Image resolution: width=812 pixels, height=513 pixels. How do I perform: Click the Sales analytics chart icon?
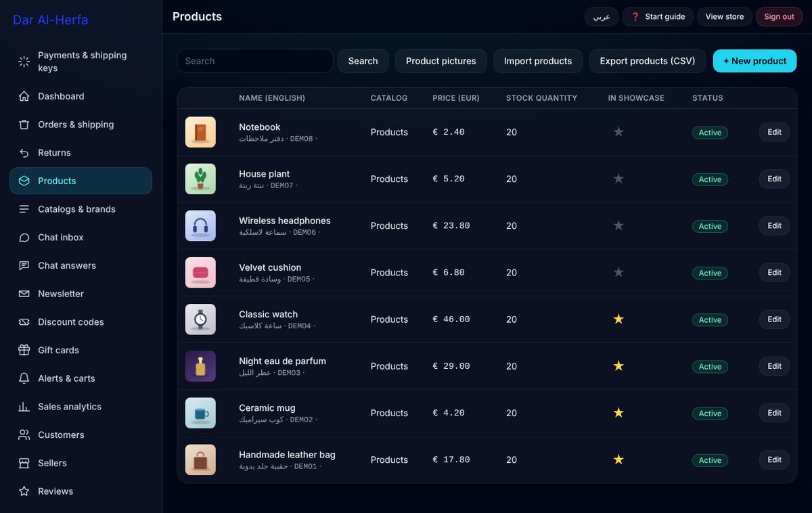pos(24,407)
